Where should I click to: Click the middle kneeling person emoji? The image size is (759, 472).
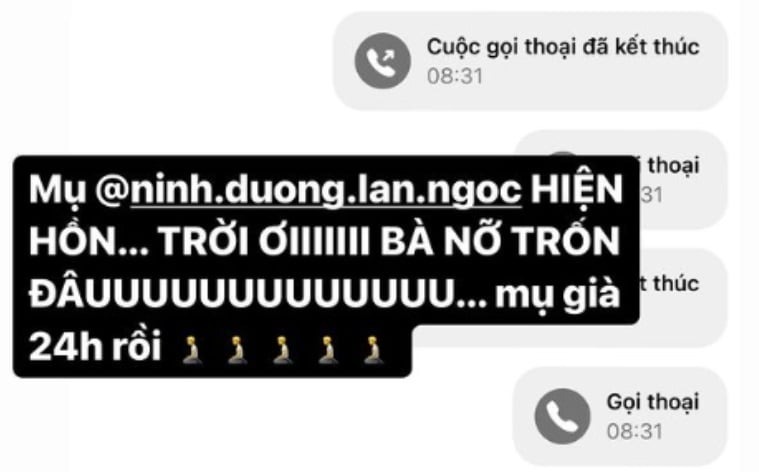coord(283,350)
